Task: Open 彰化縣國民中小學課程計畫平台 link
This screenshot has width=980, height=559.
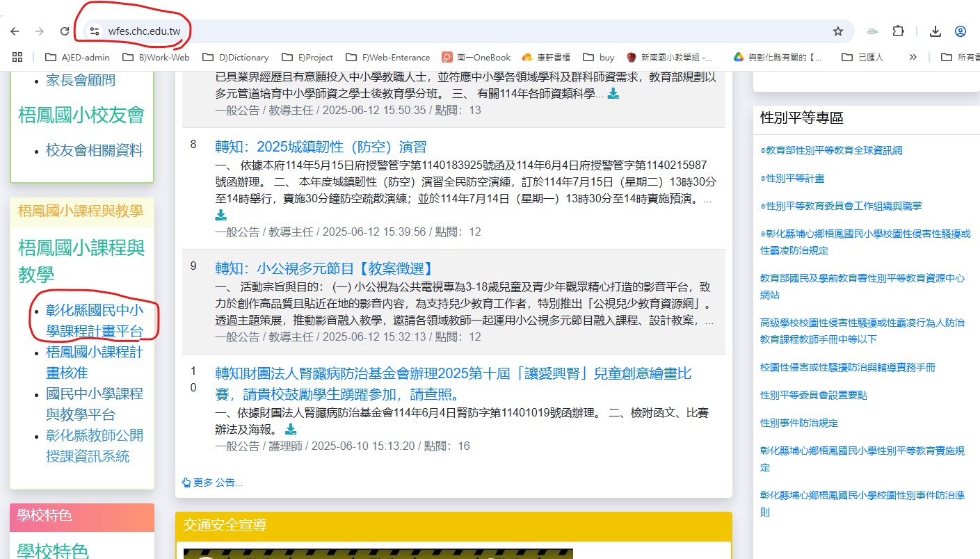Action: click(95, 320)
